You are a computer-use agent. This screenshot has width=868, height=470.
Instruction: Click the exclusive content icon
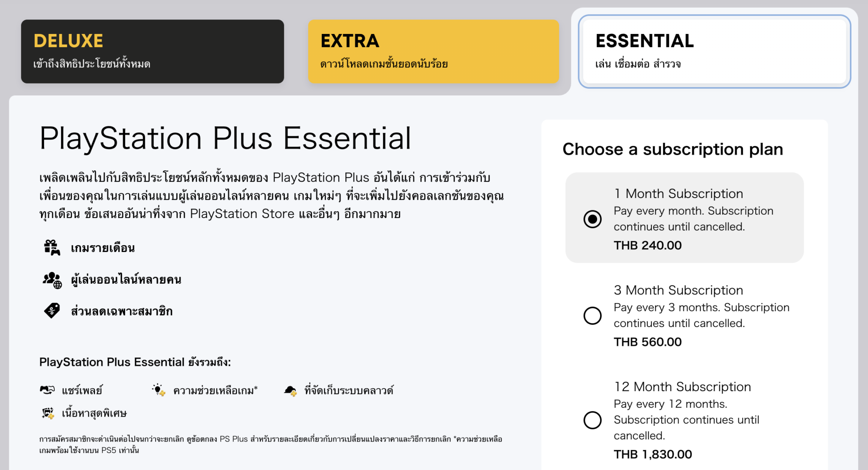click(47, 412)
